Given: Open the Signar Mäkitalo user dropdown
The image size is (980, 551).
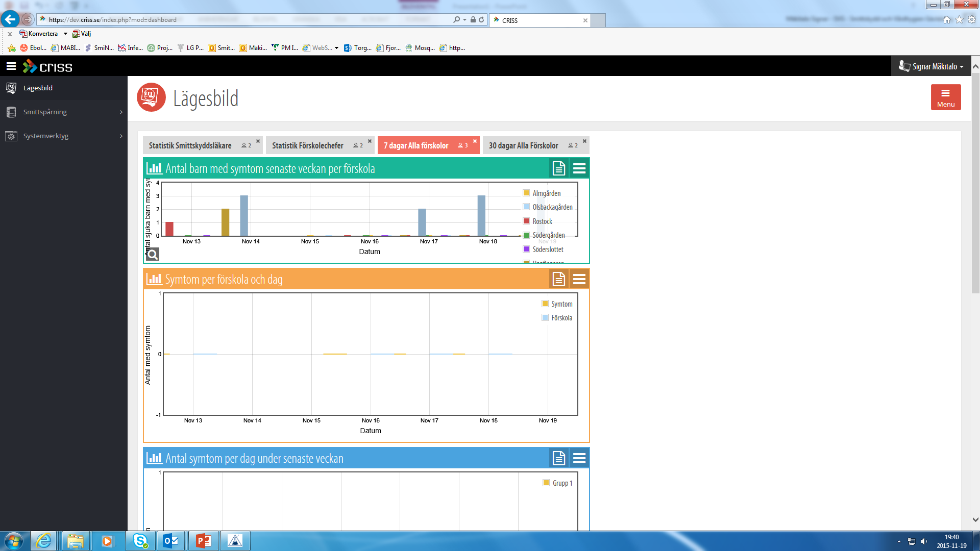Looking at the screenshot, I should pyautogui.click(x=931, y=66).
